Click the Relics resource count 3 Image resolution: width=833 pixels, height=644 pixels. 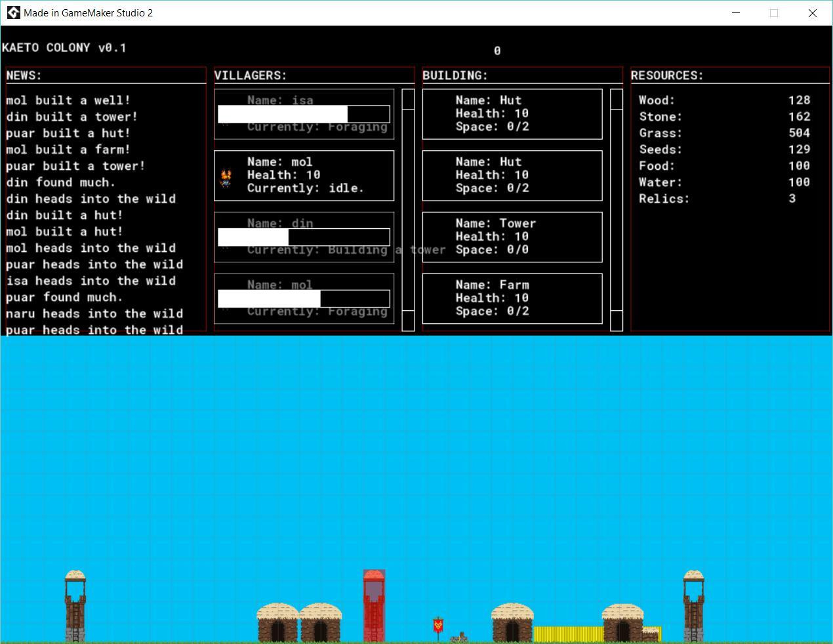[792, 199]
